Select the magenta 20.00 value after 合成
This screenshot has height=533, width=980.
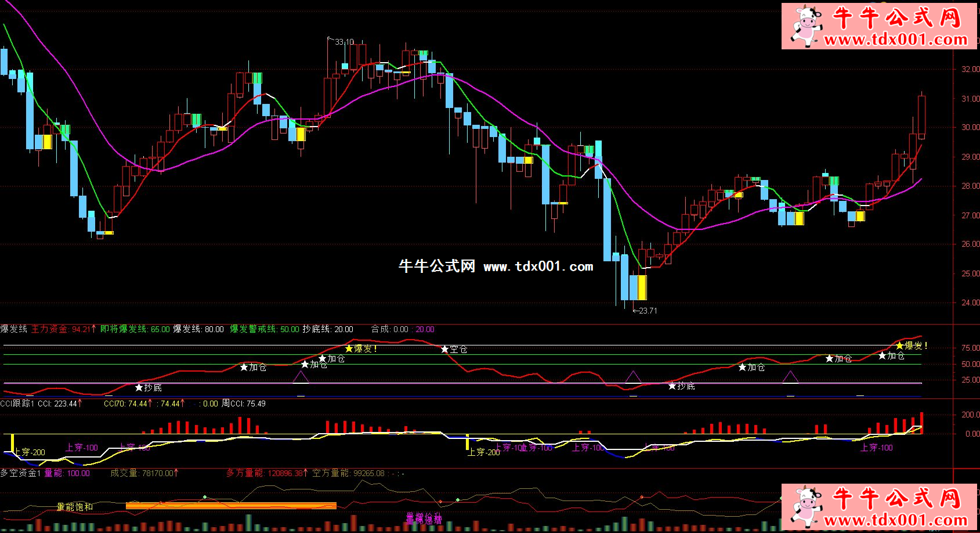[425, 329]
